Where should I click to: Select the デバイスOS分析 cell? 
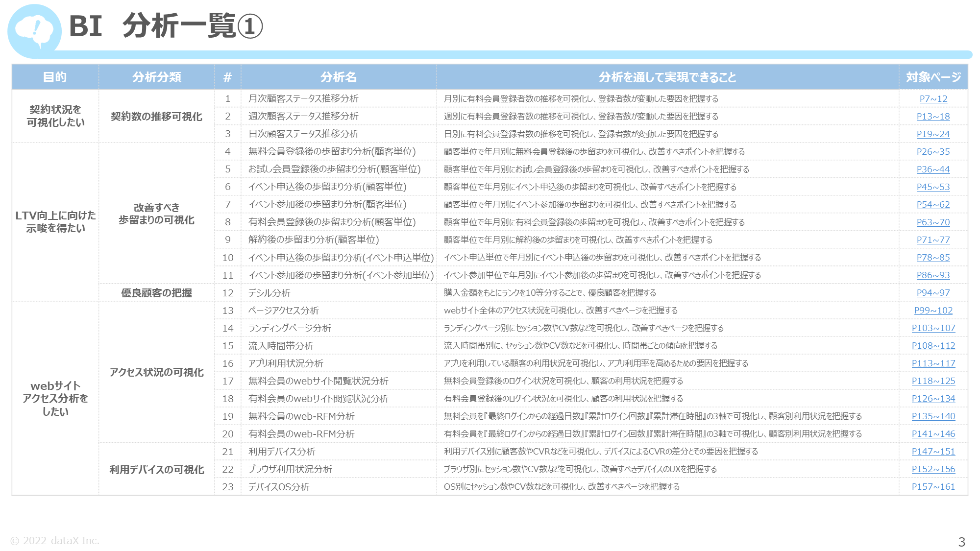[339, 486]
